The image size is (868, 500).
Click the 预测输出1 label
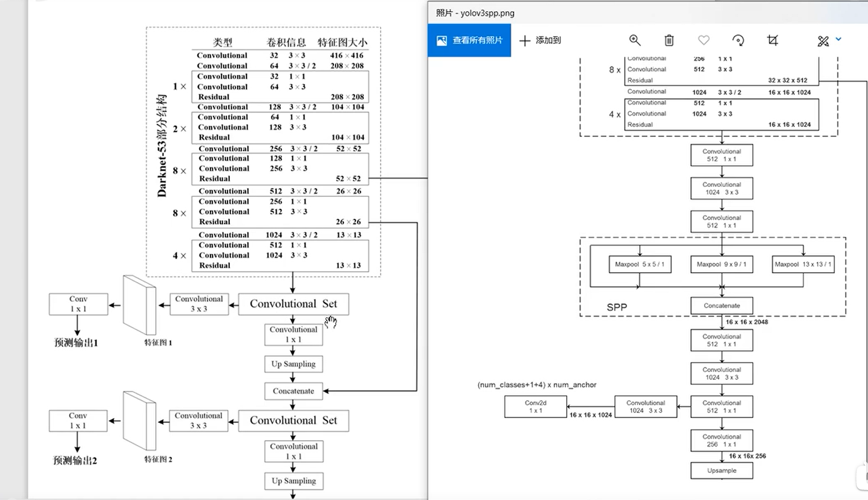click(x=76, y=343)
